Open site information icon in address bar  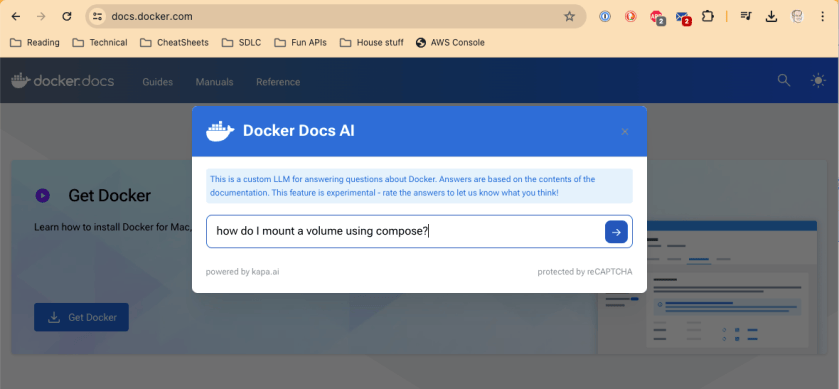97,17
